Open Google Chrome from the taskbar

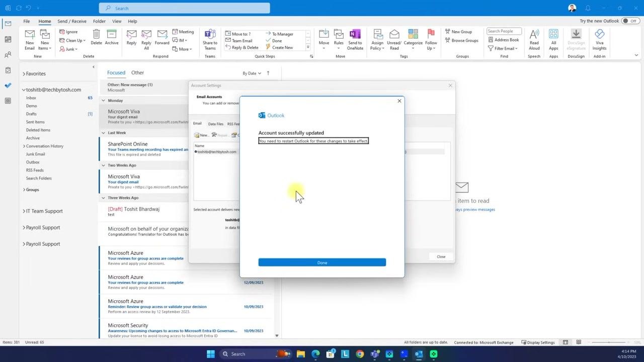tap(360, 354)
